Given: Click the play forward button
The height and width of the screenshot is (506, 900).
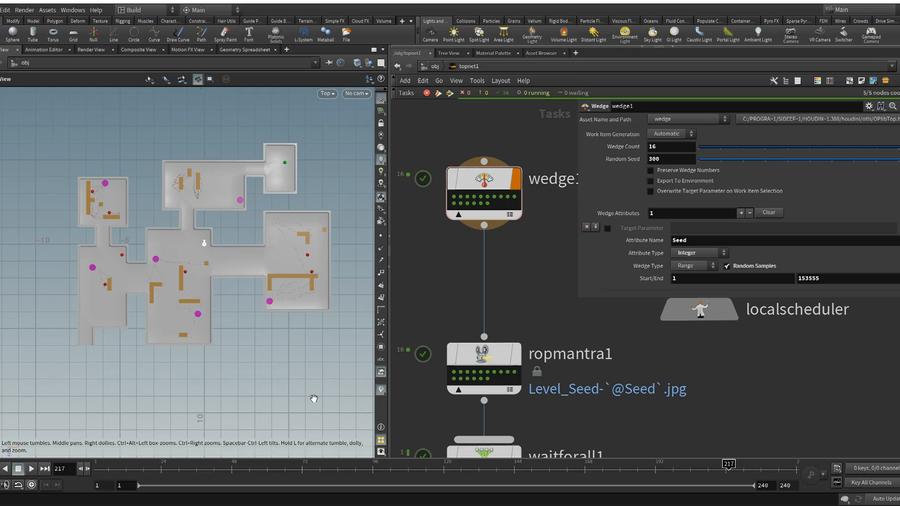Looking at the screenshot, I should pos(32,469).
